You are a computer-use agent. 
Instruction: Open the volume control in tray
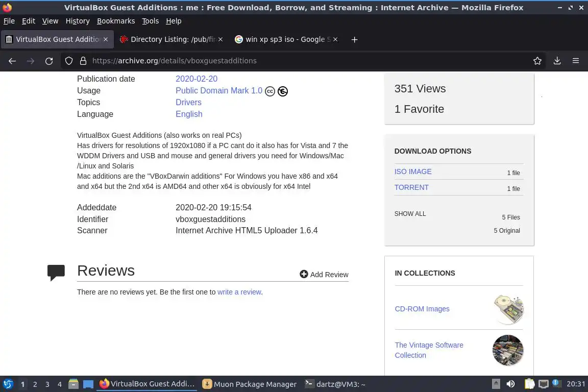pyautogui.click(x=510, y=384)
